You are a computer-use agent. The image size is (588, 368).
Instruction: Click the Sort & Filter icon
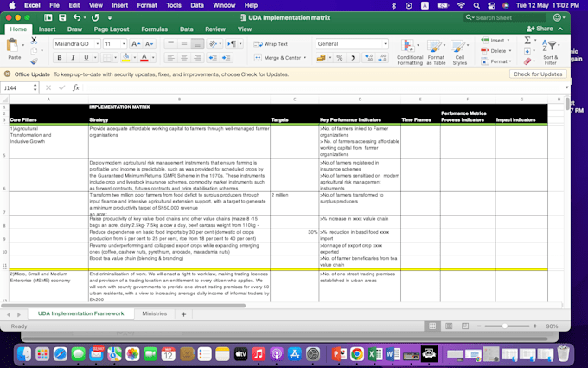coord(550,51)
